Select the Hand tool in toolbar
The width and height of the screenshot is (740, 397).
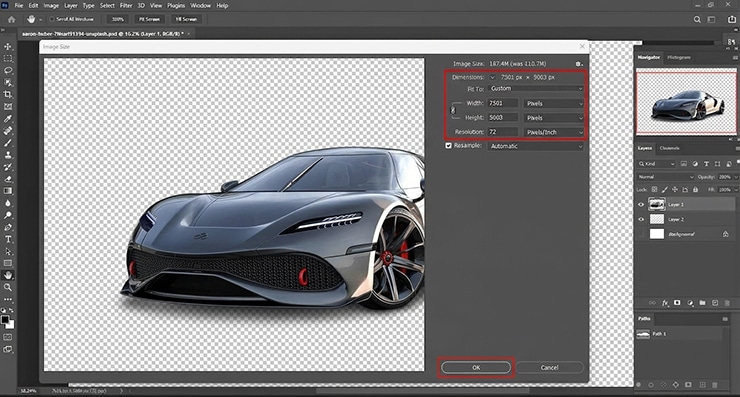click(8, 275)
